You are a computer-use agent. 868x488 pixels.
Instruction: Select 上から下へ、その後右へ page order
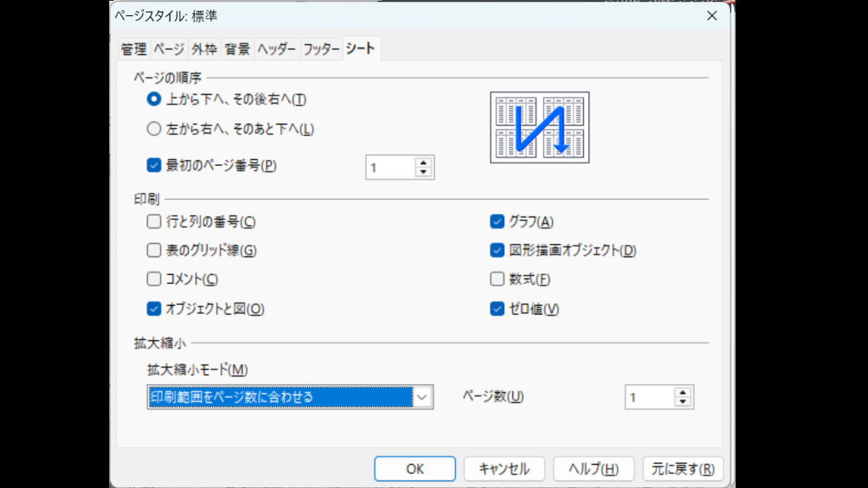(x=153, y=100)
